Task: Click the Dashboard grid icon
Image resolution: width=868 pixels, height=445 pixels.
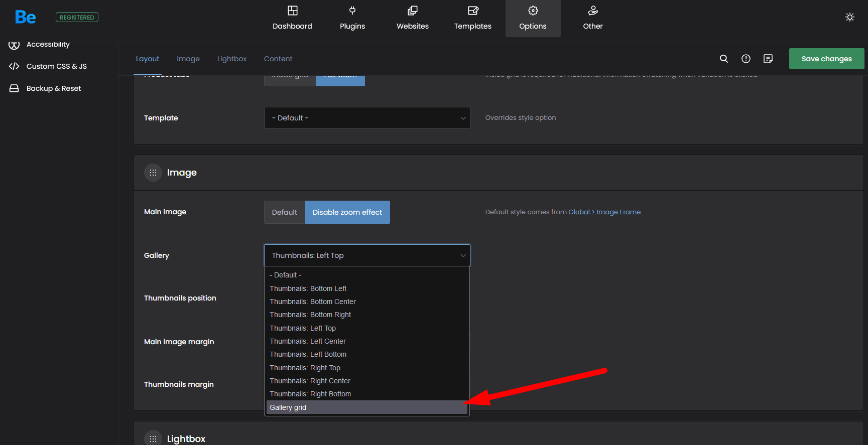Action: [x=292, y=11]
